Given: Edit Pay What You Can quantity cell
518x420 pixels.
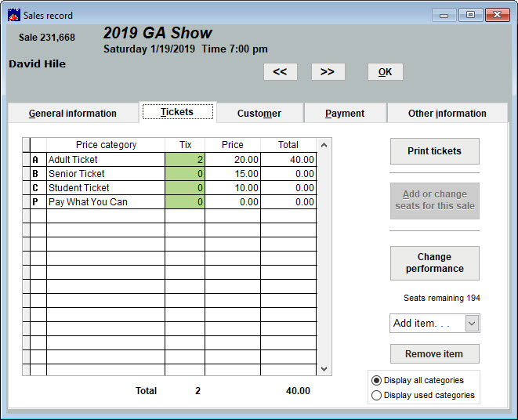Looking at the screenshot, I should 185,202.
